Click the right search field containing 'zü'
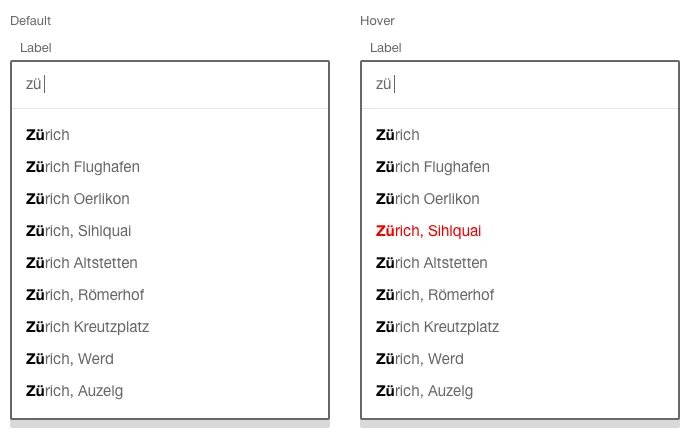The image size is (690, 438). [520, 85]
